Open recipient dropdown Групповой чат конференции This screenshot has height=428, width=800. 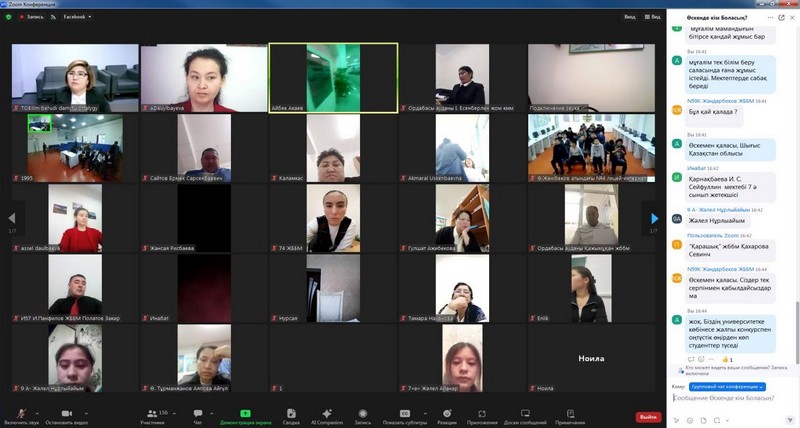(x=727, y=387)
